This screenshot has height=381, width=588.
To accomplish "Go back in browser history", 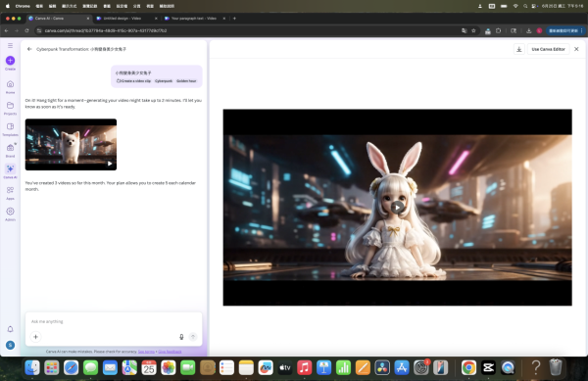I will click(7, 30).
